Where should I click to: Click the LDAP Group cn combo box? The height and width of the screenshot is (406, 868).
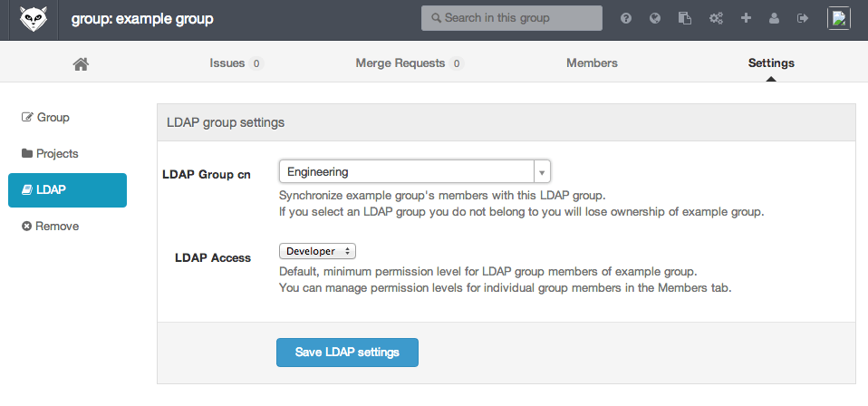click(x=415, y=171)
